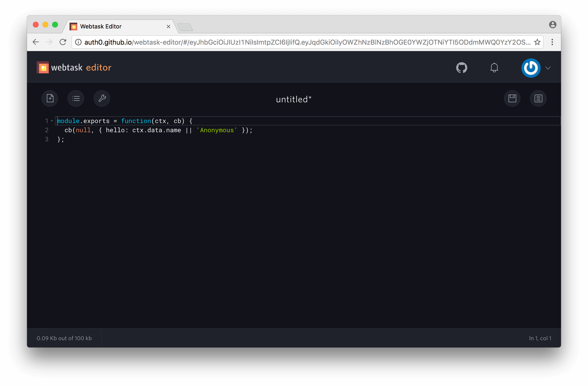Bookmark this page with the star
This screenshot has width=588, height=386.
537,42
